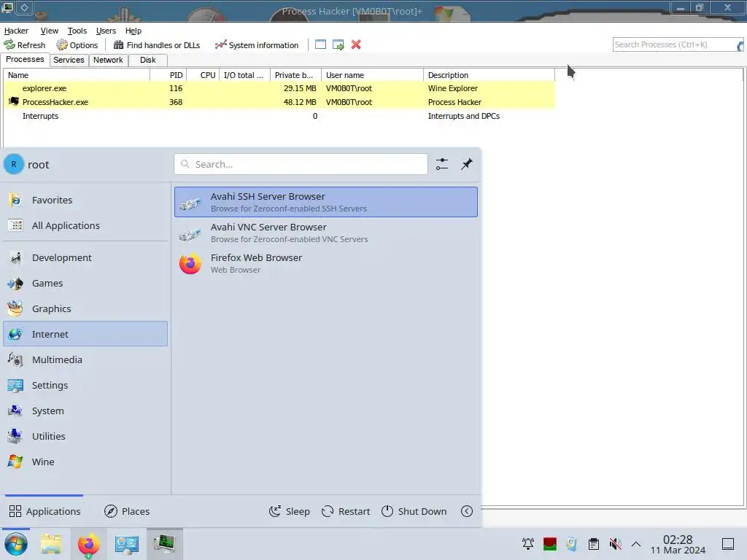Click the Search Processes field
Image resolution: width=747 pixels, height=560 pixels.
(x=675, y=44)
